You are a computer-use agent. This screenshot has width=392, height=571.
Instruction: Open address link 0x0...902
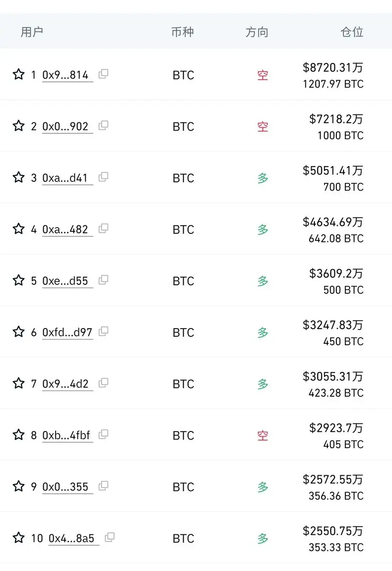(66, 126)
